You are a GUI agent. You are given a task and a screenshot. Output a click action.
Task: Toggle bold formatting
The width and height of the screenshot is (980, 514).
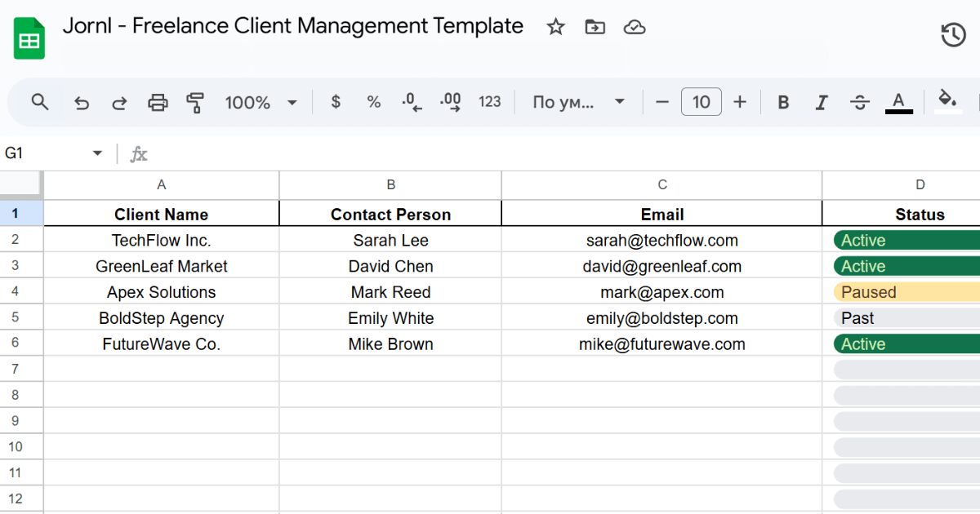783,103
